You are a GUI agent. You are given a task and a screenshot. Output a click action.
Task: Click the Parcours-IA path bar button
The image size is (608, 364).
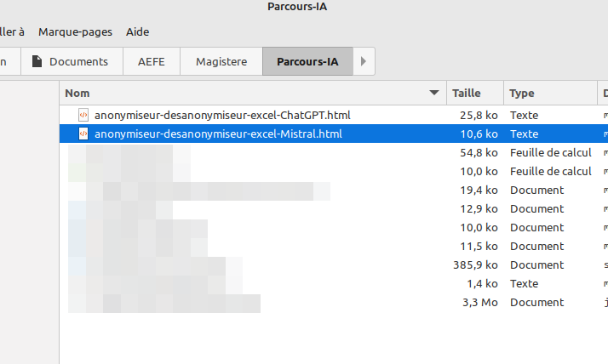[x=307, y=61]
